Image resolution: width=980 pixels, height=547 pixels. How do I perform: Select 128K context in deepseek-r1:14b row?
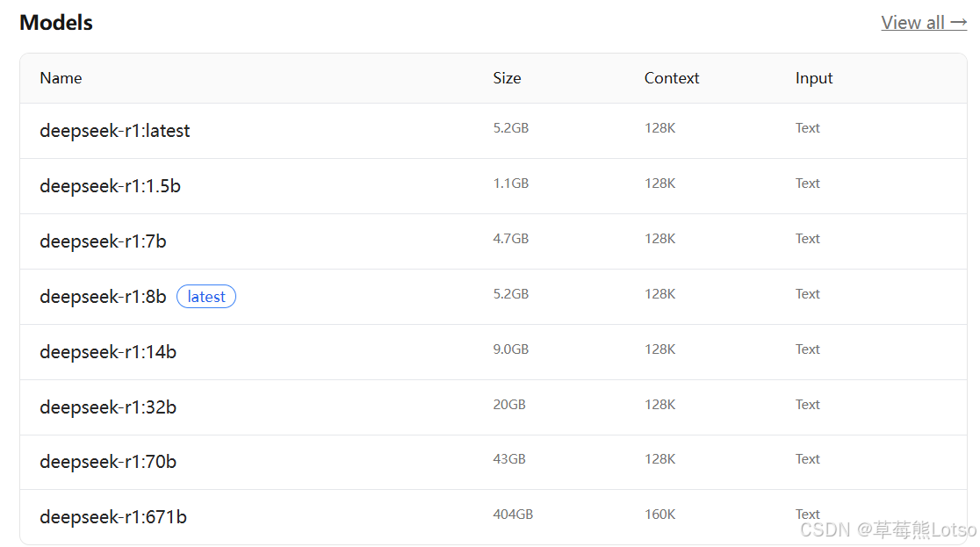660,349
